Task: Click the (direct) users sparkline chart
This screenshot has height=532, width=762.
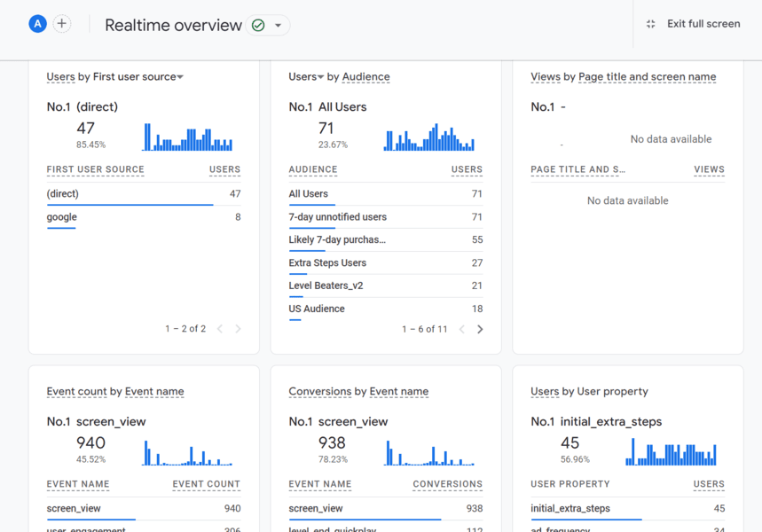Action: coord(187,137)
